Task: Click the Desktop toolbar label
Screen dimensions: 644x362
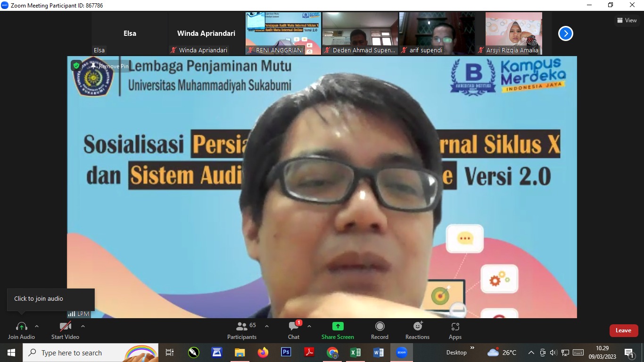Action: point(456,353)
